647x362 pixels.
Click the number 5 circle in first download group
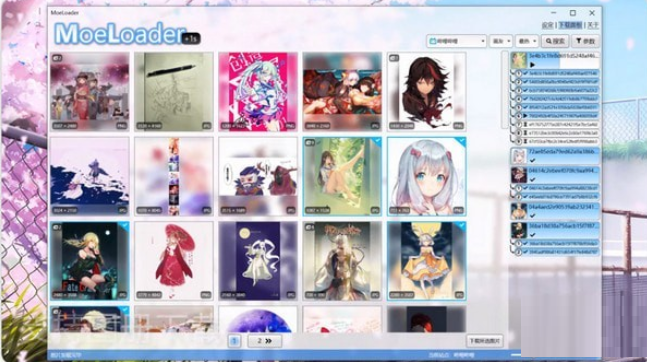(519, 107)
